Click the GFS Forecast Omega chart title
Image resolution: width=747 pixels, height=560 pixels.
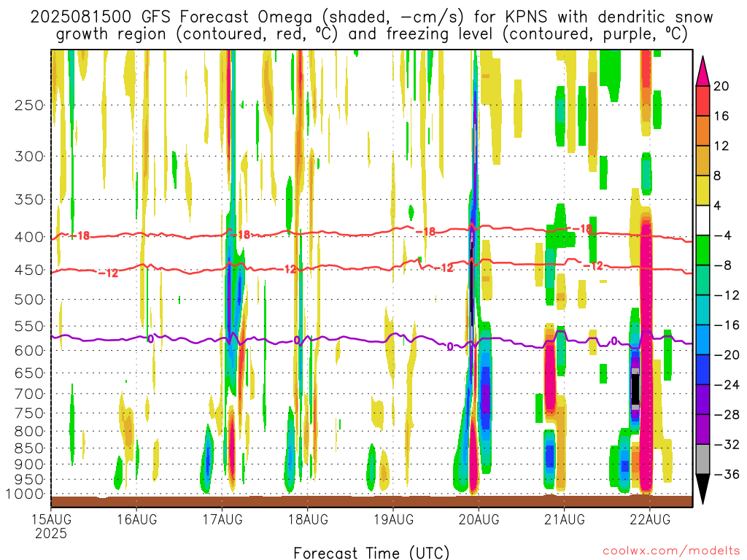pyautogui.click(x=371, y=17)
